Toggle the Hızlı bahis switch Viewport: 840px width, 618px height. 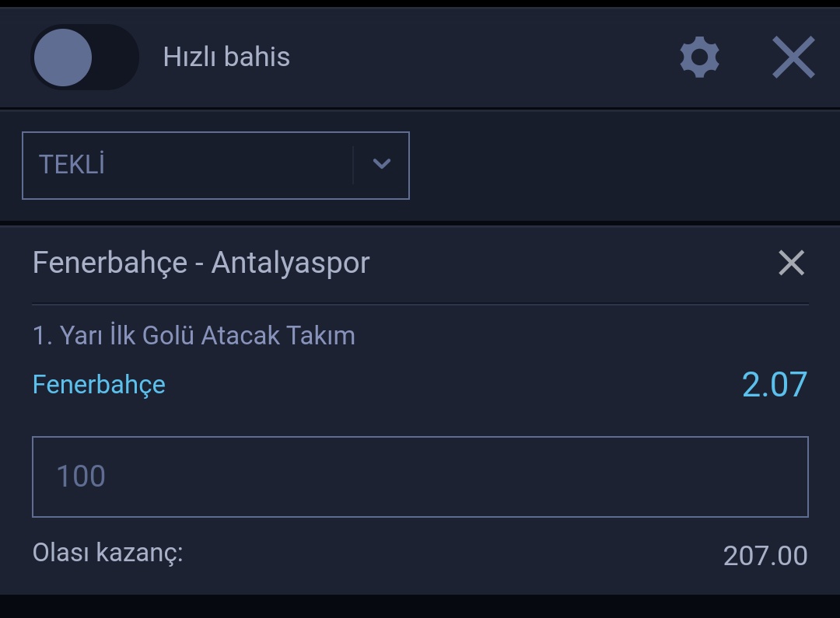click(x=85, y=57)
